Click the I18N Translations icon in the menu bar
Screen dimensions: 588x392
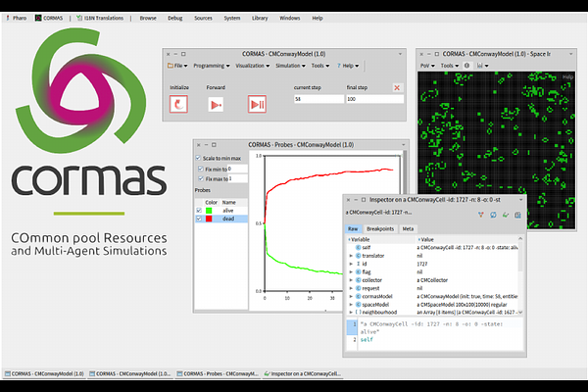click(79, 18)
